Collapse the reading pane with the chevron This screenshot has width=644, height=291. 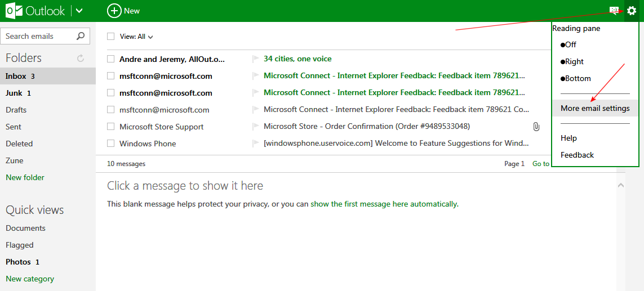click(621, 185)
